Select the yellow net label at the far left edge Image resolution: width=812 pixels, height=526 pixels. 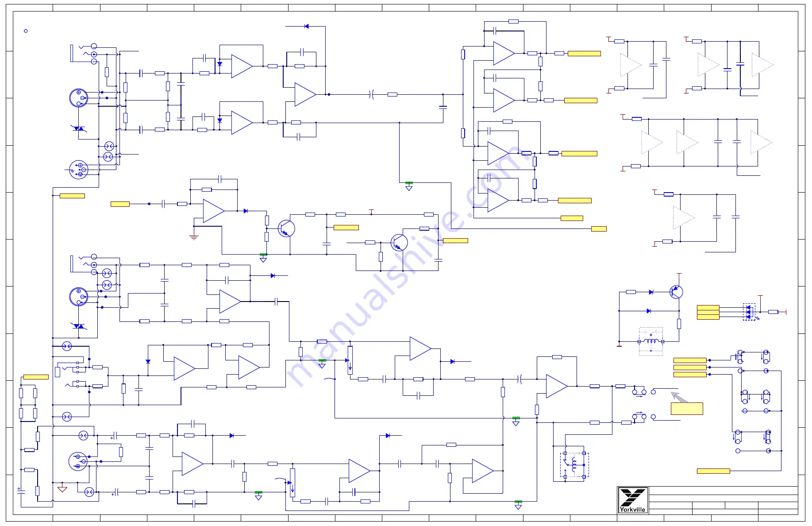coord(36,377)
